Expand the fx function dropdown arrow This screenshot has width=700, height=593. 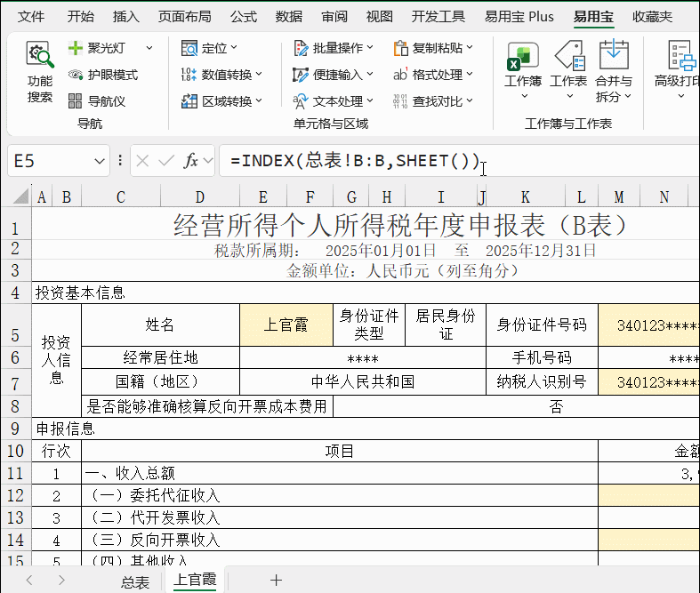208,160
